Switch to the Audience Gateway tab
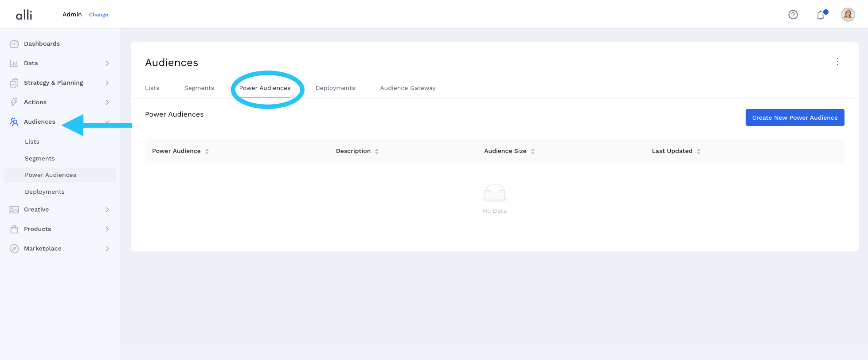 (x=407, y=88)
